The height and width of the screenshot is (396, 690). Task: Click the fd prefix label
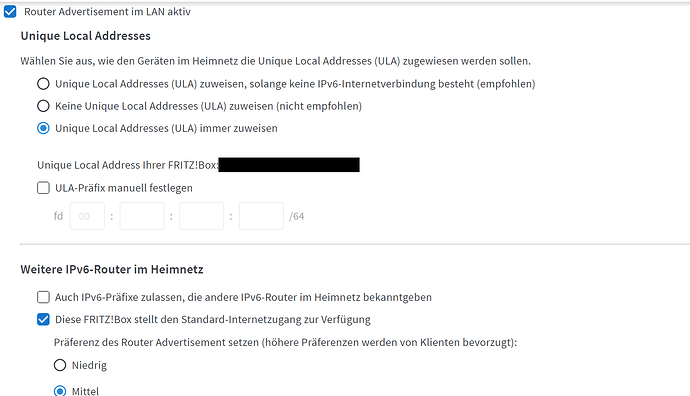(x=59, y=216)
